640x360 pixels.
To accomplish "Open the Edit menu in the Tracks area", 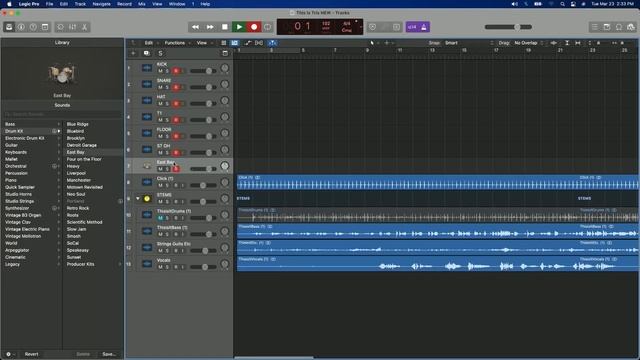I will (149, 43).
